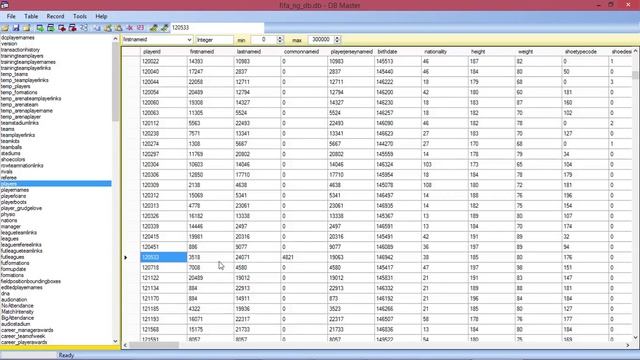Click the app icon in the title bar

click(5, 5)
